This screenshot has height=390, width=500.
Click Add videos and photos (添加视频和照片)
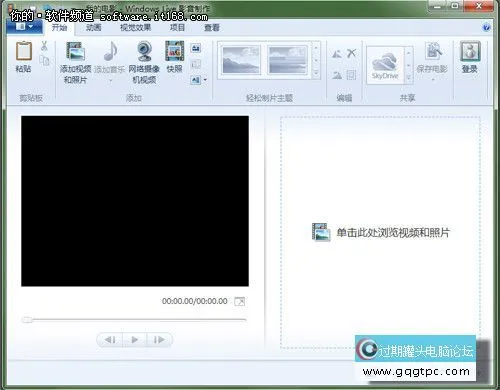tap(75, 62)
